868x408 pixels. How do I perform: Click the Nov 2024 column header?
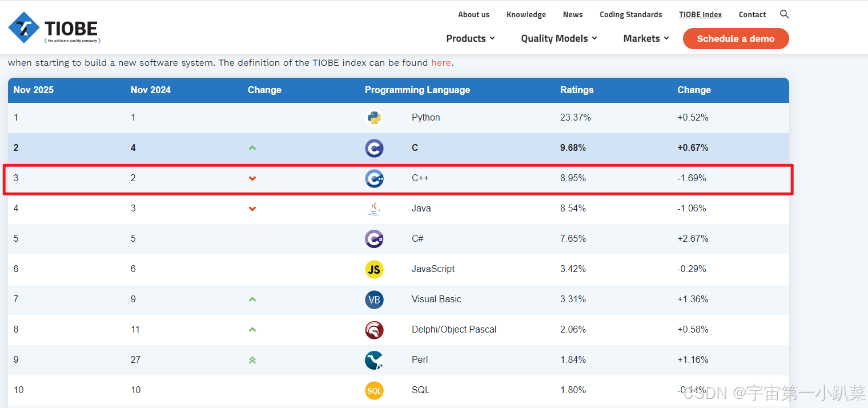click(x=151, y=90)
